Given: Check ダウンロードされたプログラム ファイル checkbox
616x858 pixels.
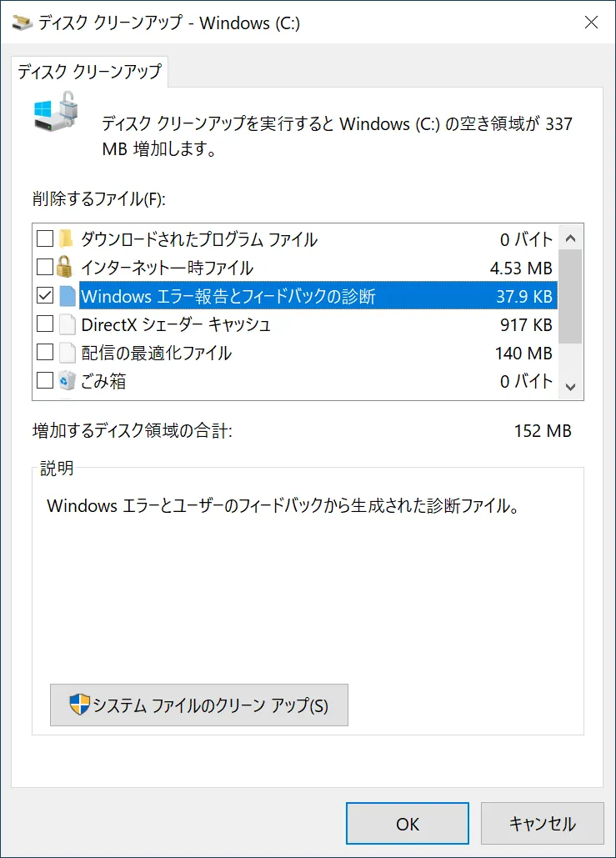Looking at the screenshot, I should click(45, 238).
